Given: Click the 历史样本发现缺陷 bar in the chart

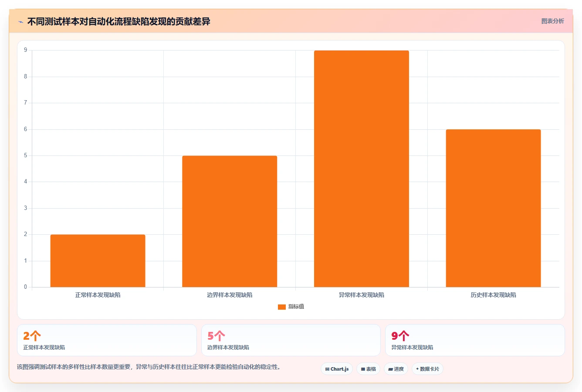Looking at the screenshot, I should point(493,208).
